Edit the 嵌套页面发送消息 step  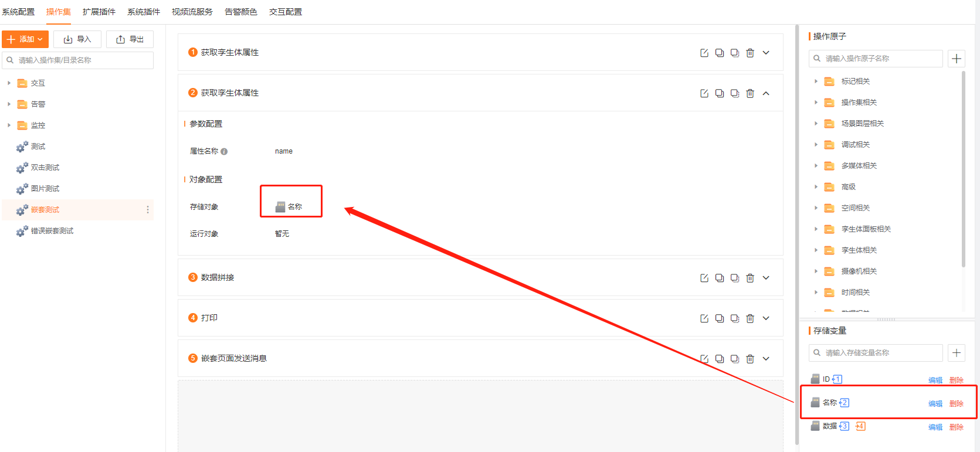click(704, 359)
